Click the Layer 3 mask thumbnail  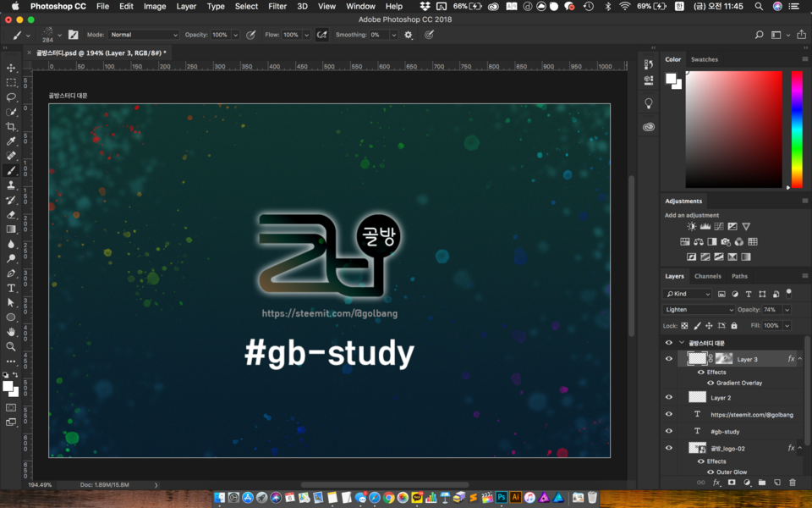[724, 359]
